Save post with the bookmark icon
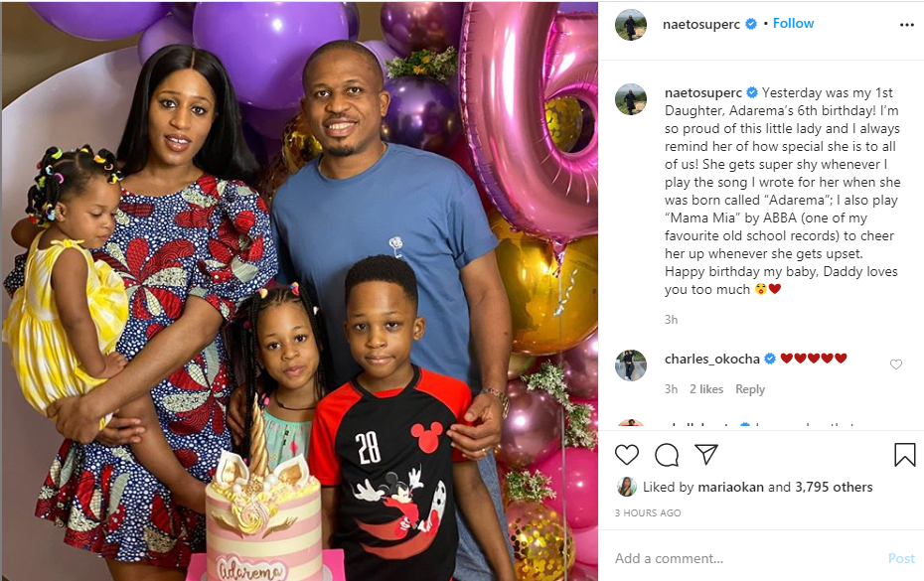 coord(904,455)
